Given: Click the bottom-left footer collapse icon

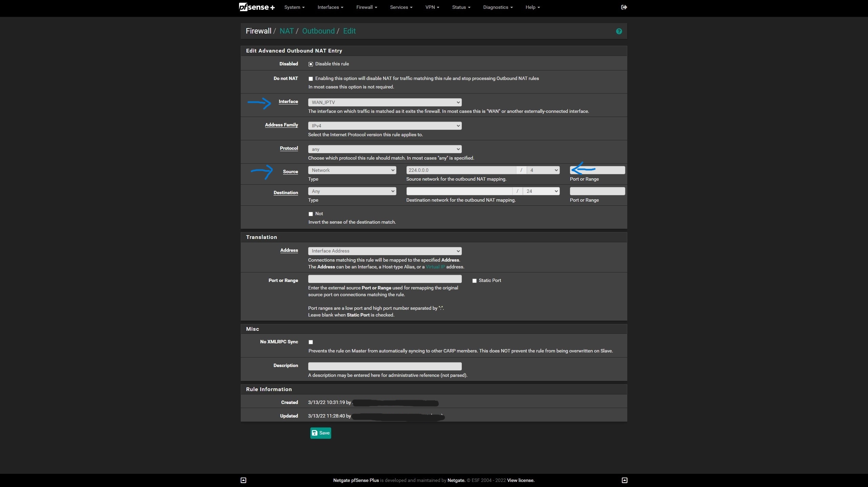Looking at the screenshot, I should [x=243, y=480].
